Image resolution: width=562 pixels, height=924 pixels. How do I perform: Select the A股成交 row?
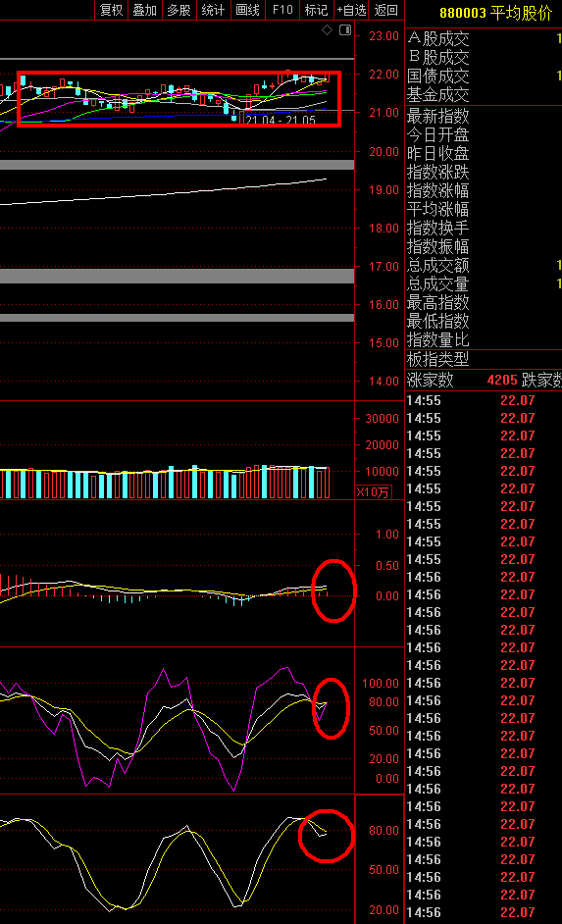[x=484, y=39]
